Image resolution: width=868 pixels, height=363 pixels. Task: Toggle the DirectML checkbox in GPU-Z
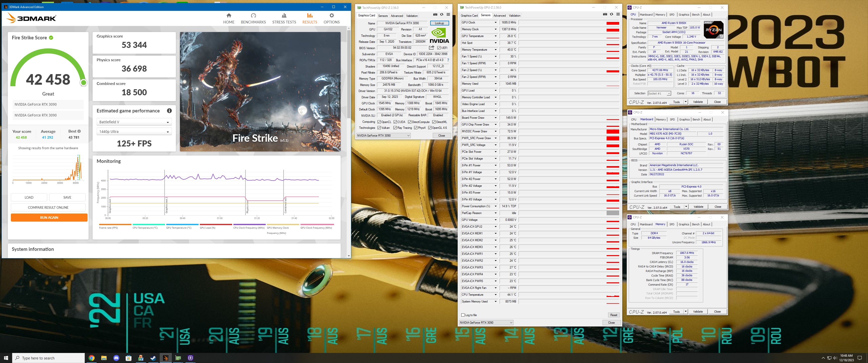click(434, 122)
